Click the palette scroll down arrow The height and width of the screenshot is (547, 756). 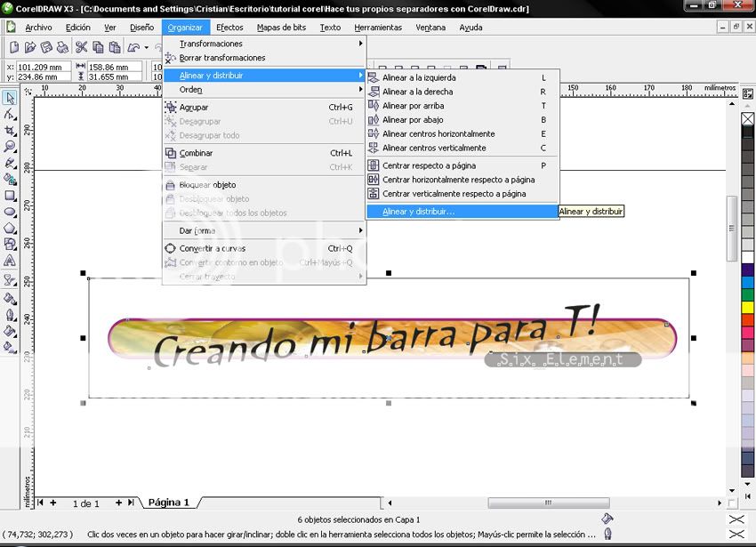(x=748, y=483)
